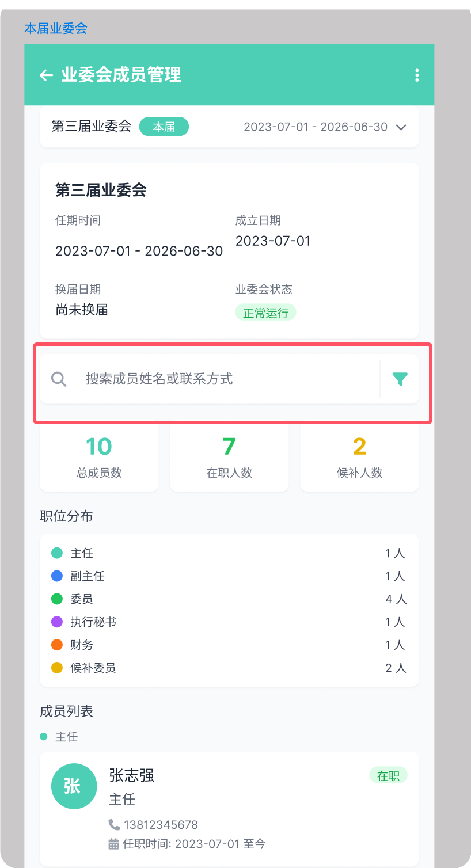Click the green filter funnel icon
Image resolution: width=471 pixels, height=868 pixels.
tap(400, 379)
